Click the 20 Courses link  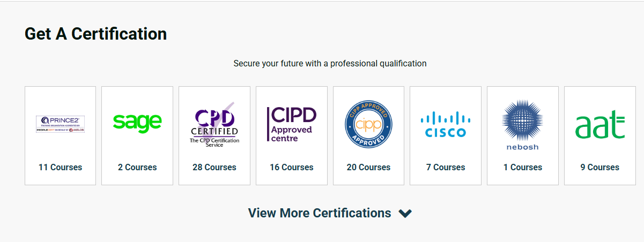click(x=368, y=167)
